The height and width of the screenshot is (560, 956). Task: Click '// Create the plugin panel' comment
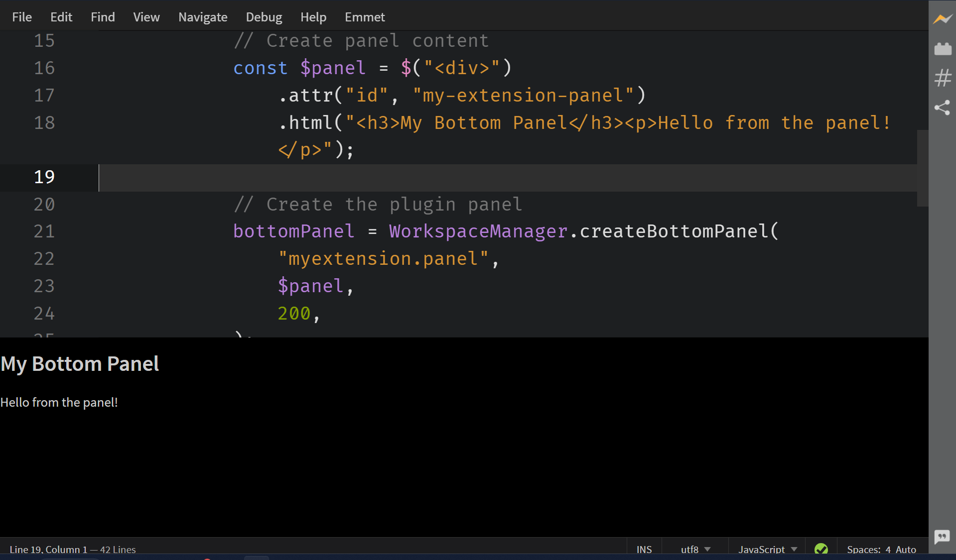point(378,204)
